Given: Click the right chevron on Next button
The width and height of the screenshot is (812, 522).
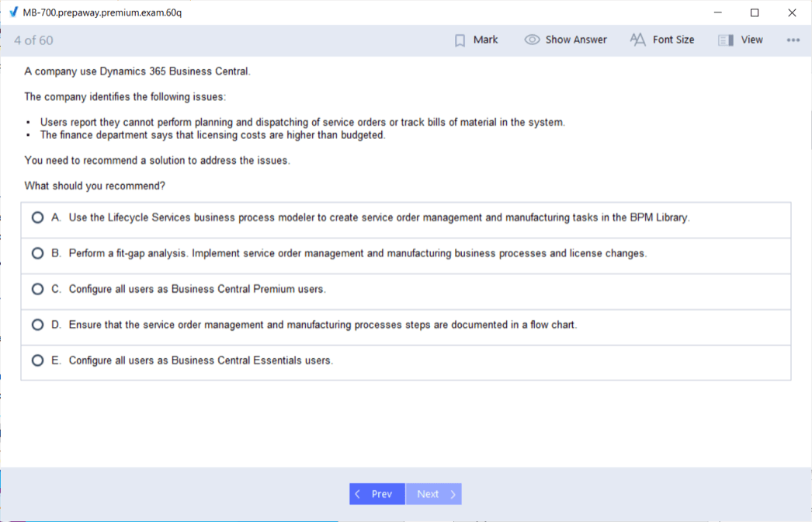Looking at the screenshot, I should click(x=453, y=494).
